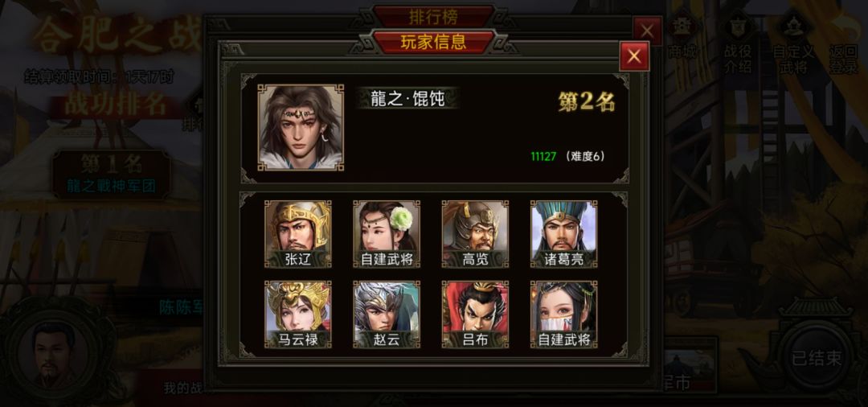Select the 马云禄 general portrait
Image resolution: width=868 pixels, height=407 pixels.
coord(298,314)
